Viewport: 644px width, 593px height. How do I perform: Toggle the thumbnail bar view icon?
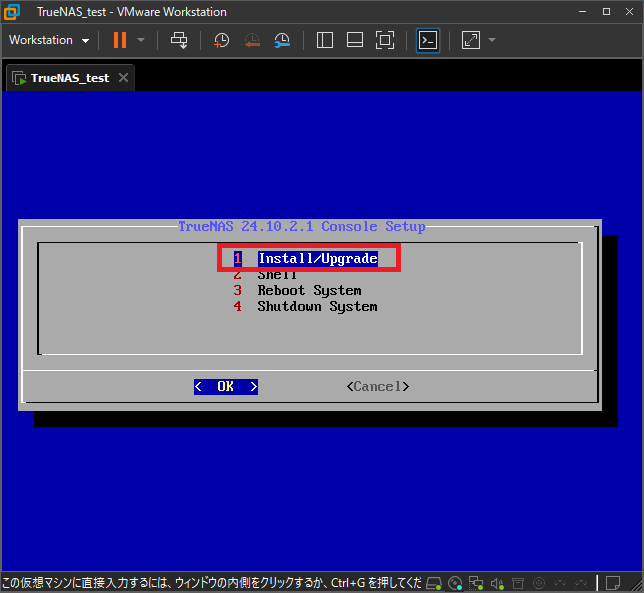click(x=355, y=40)
